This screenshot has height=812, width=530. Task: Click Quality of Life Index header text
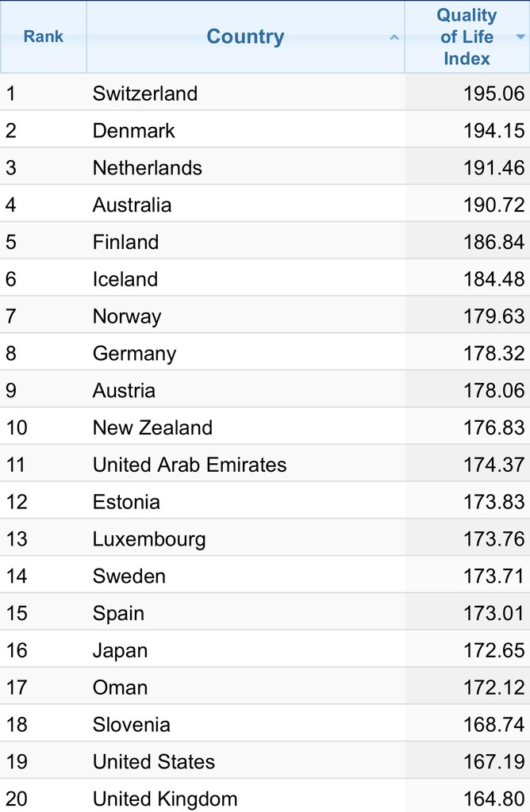click(x=467, y=36)
